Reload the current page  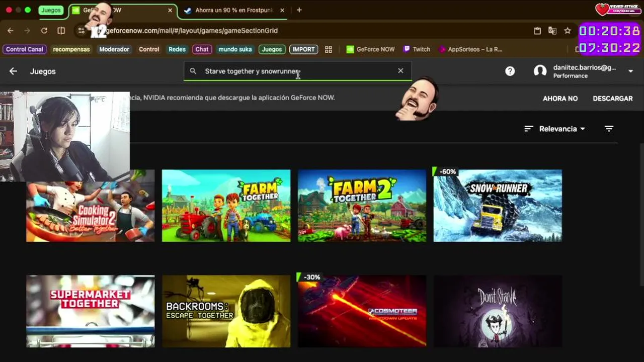click(44, 31)
